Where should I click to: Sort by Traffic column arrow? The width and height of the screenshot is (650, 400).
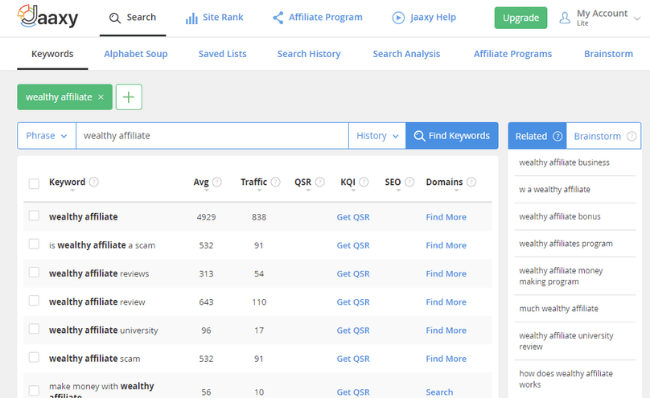(x=259, y=190)
